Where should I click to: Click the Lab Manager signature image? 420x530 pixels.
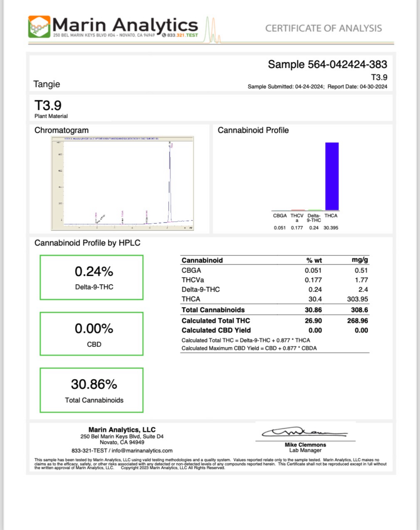coord(305,432)
